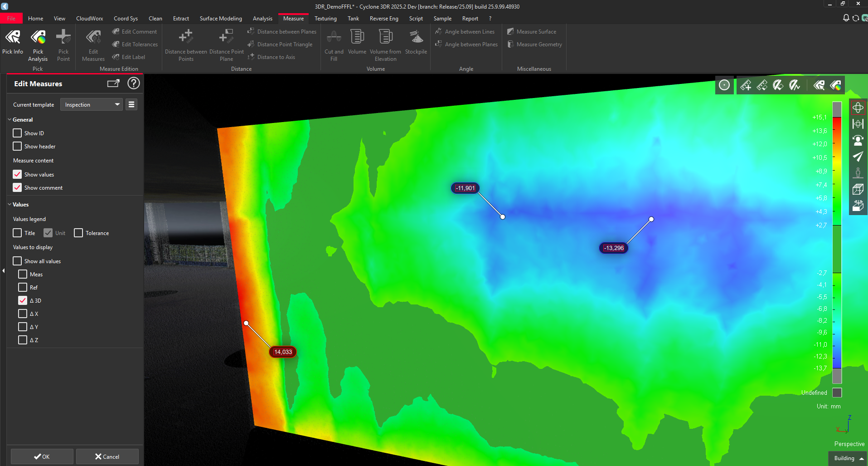Viewport: 868px width, 466px height.
Task: Click the Undefined color swatch
Action: 837,392
